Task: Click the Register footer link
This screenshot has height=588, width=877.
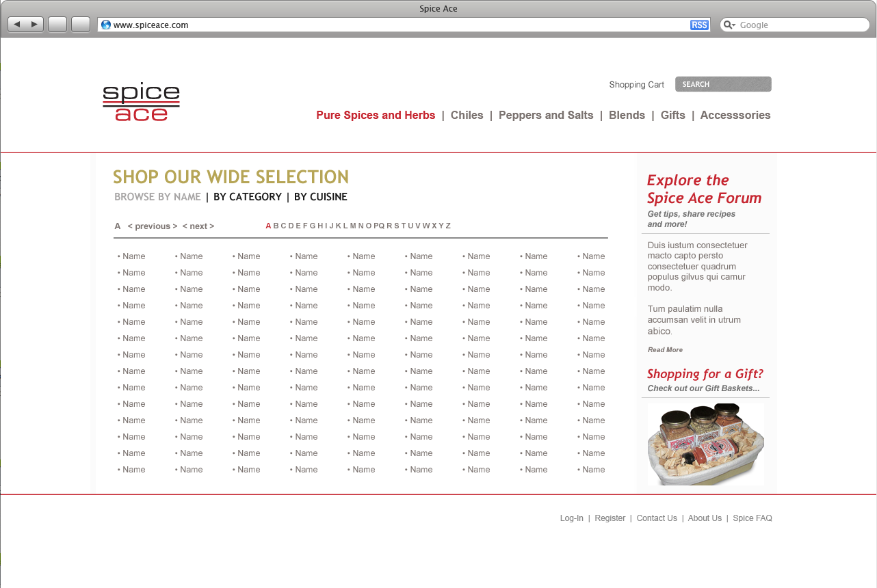Action: (610, 518)
